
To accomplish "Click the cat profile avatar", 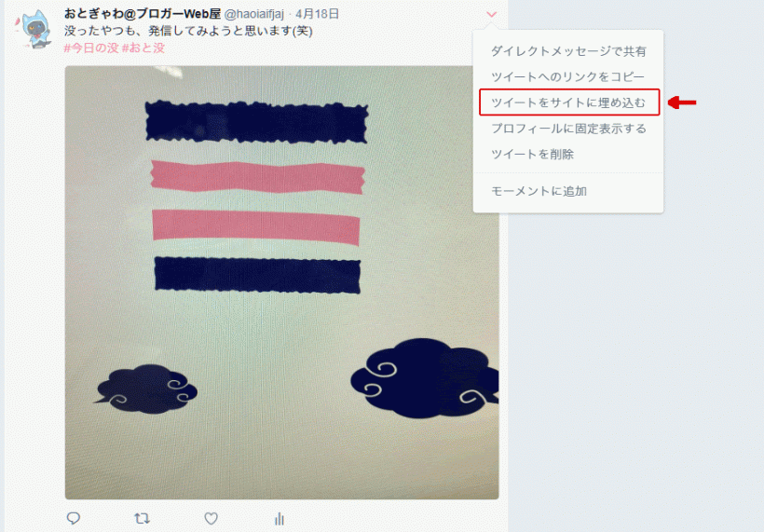I will (35, 30).
